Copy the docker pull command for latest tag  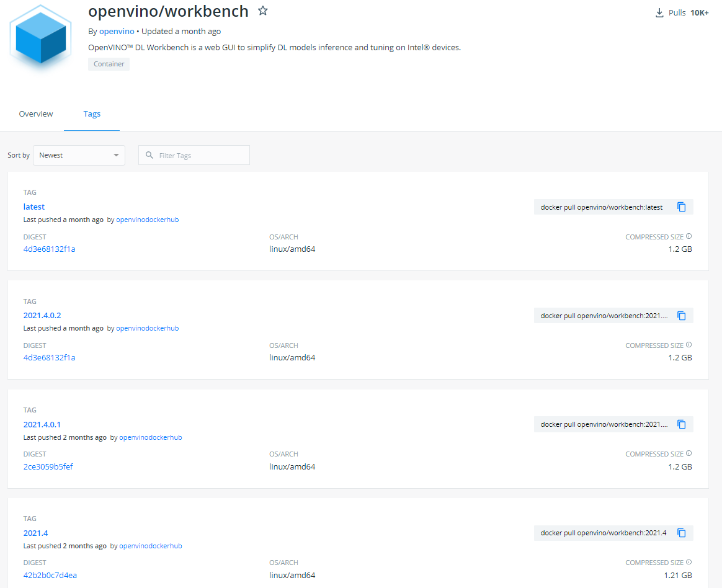coord(681,207)
